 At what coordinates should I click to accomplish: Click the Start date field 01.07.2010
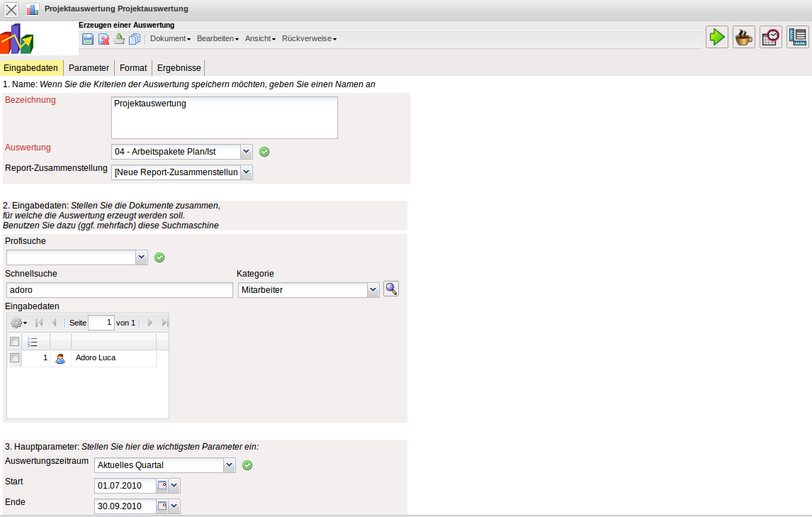(x=125, y=486)
